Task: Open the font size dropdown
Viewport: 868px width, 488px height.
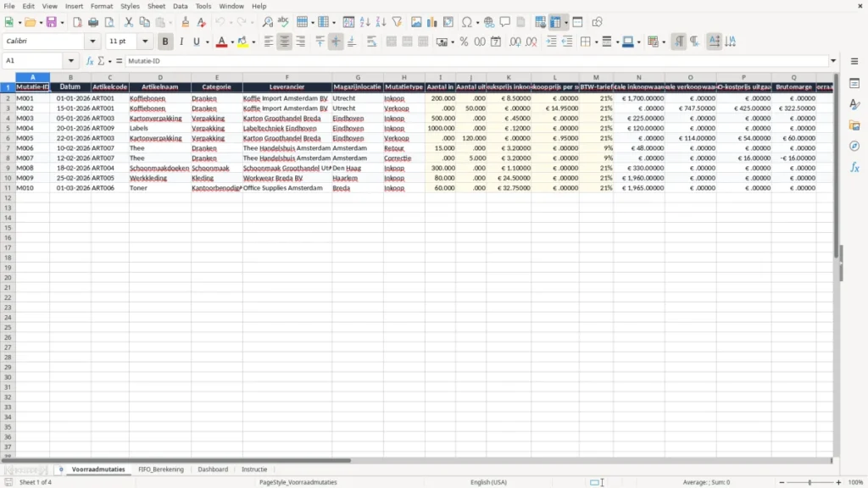Action: [x=145, y=41]
